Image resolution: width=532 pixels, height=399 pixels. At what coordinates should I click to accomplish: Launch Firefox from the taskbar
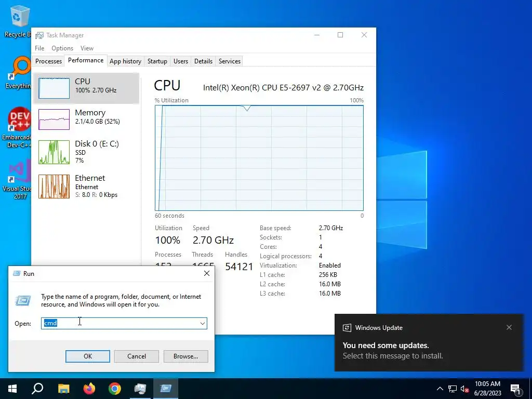point(89,389)
